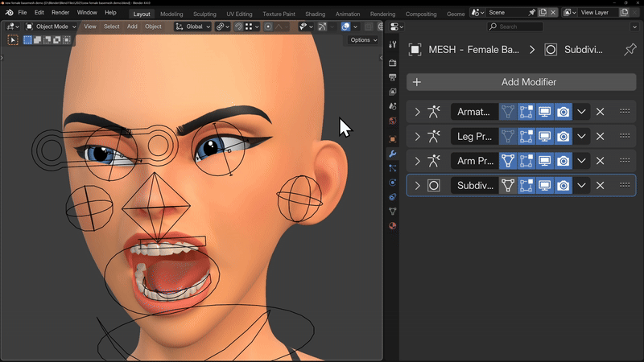
Task: Open the Material properties tab
Action: pos(393,226)
